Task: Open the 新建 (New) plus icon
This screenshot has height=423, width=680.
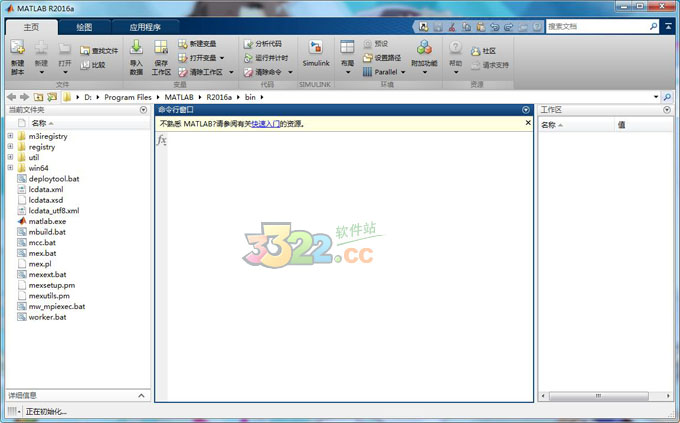Action: coord(41,48)
